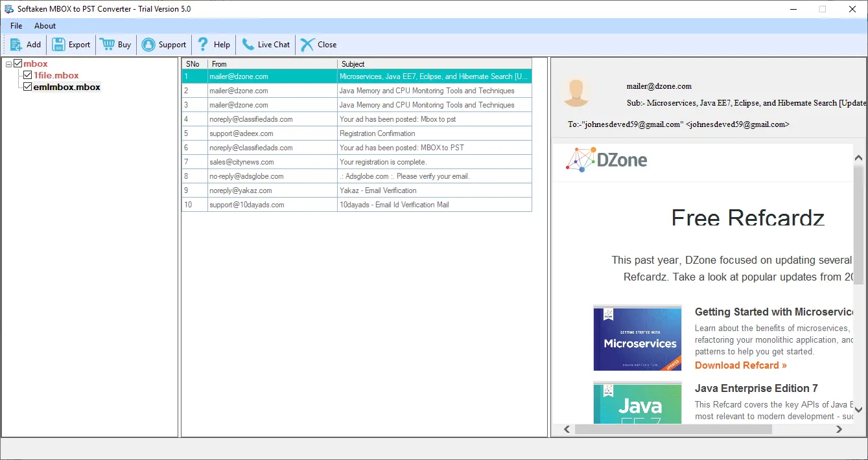Toggle the 1file.mbox checkbox
The width and height of the screenshot is (868, 460).
(28, 75)
